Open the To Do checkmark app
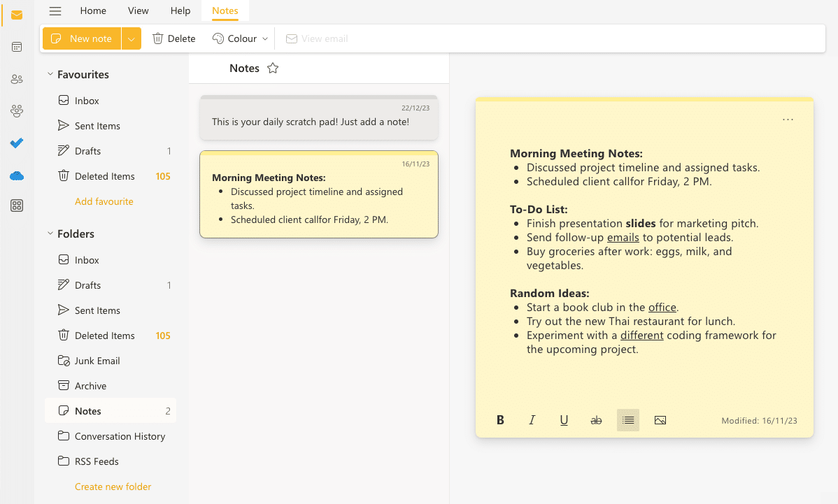This screenshot has height=504, width=838. [x=17, y=143]
